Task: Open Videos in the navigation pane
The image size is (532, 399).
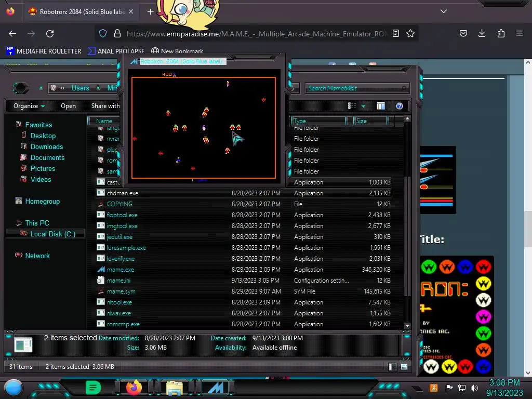Action: tap(41, 179)
